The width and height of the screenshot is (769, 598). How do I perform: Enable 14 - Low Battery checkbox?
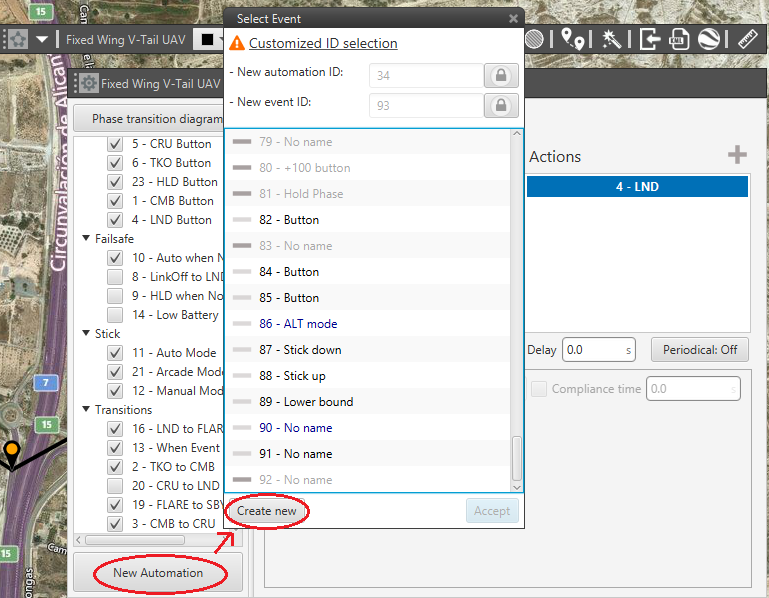pos(115,315)
